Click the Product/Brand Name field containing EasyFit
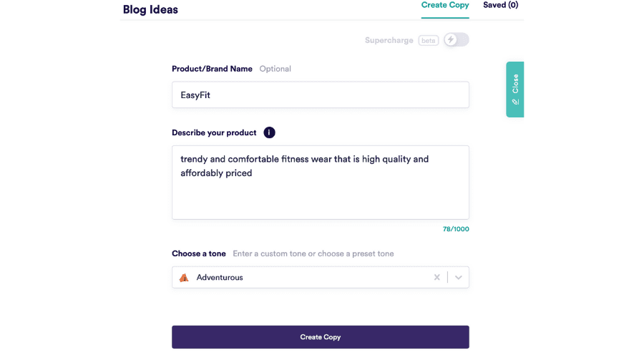Image resolution: width=644 pixels, height=358 pixels. coord(321,95)
